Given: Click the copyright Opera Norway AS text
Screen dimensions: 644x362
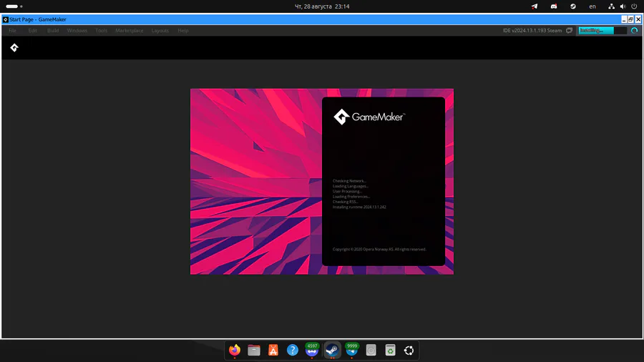Looking at the screenshot, I should click(379, 249).
